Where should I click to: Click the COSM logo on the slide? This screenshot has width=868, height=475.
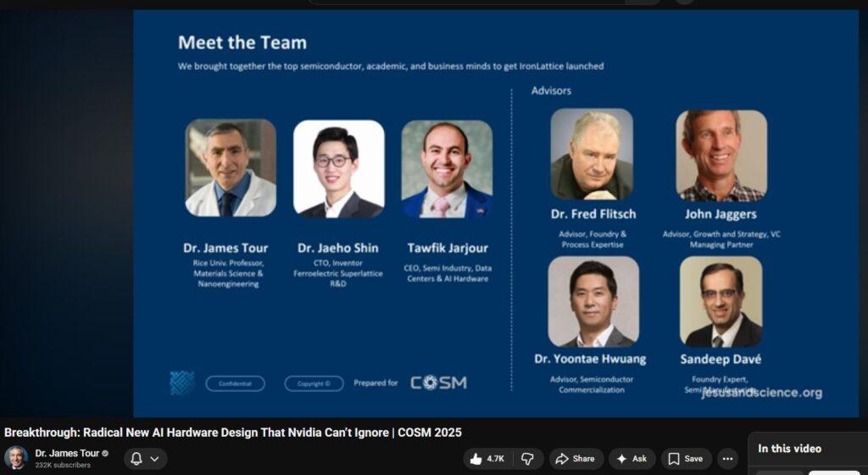click(438, 383)
